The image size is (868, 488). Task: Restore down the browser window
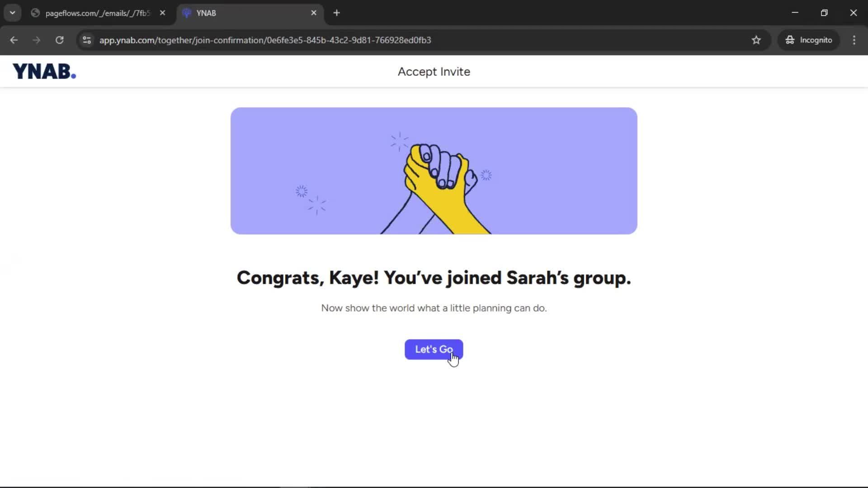[824, 13]
